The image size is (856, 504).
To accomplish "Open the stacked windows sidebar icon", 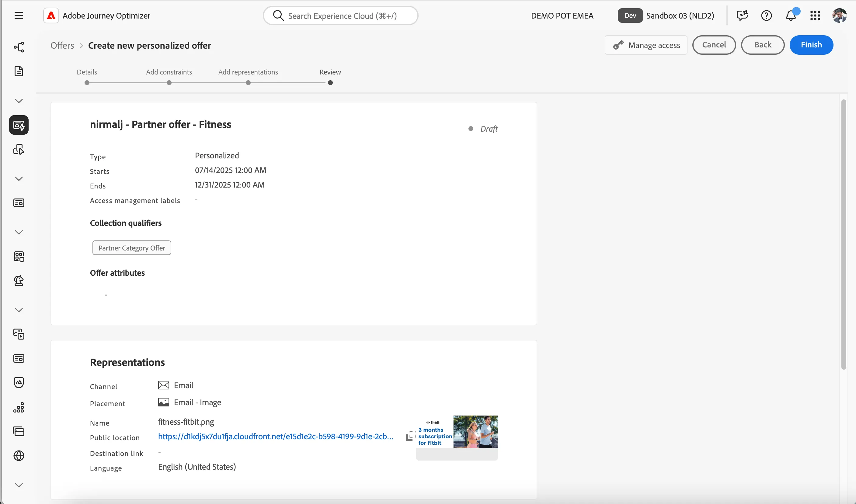I will tap(19, 431).
